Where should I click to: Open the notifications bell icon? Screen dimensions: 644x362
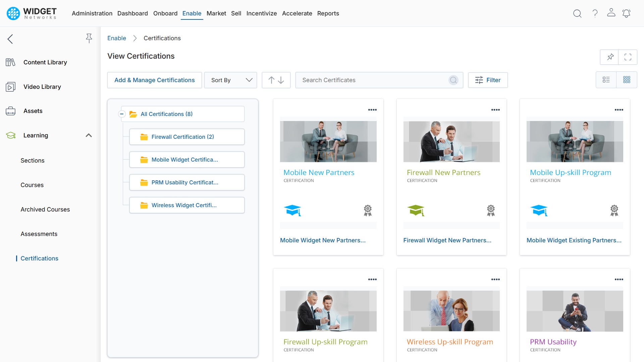pos(627,13)
